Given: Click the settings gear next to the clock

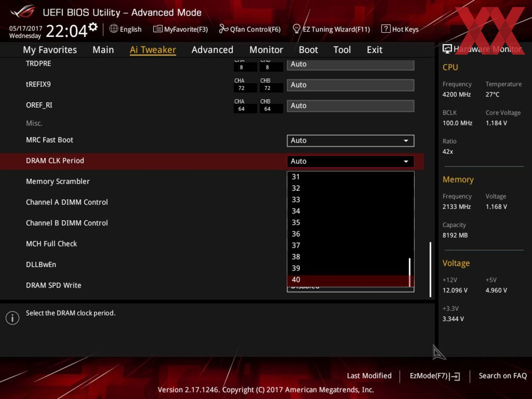Looking at the screenshot, I should 93,27.
